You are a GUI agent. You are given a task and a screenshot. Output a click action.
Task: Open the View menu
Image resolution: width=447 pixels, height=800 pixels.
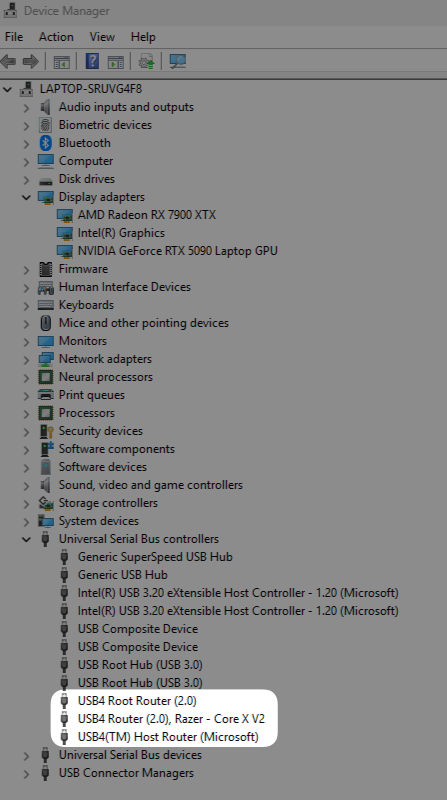(102, 37)
